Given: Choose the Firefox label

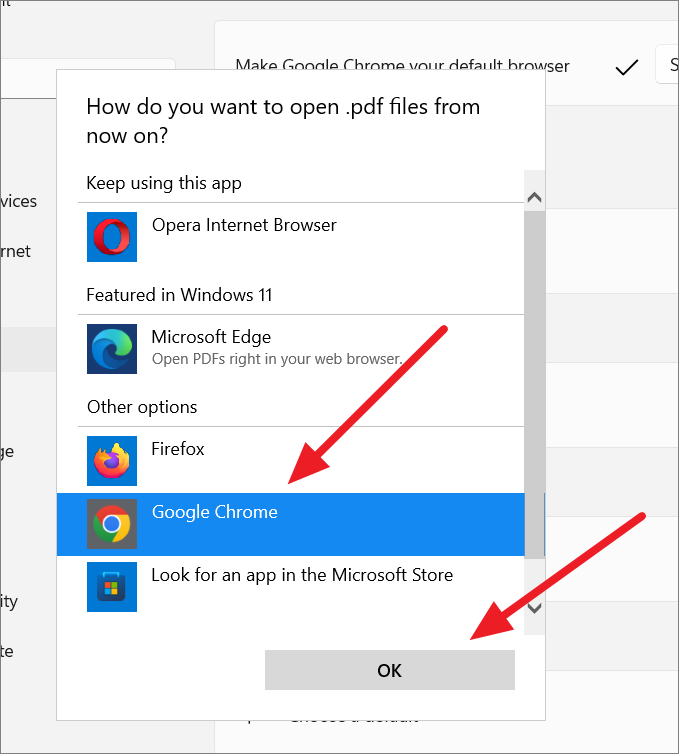Looking at the screenshot, I should point(178,449).
